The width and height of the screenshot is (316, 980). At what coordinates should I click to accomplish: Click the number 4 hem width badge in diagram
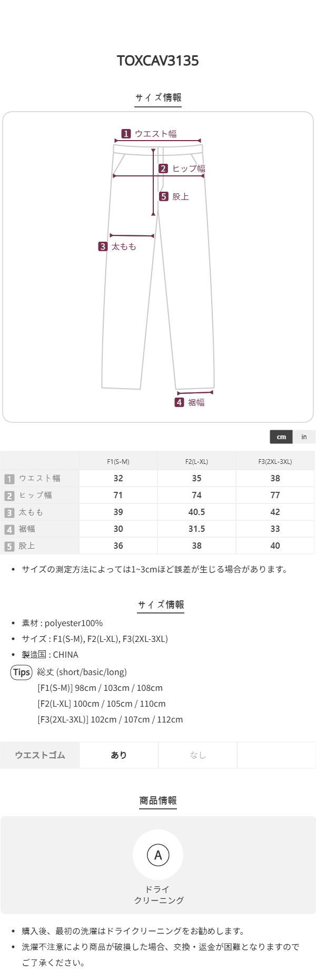[179, 402]
